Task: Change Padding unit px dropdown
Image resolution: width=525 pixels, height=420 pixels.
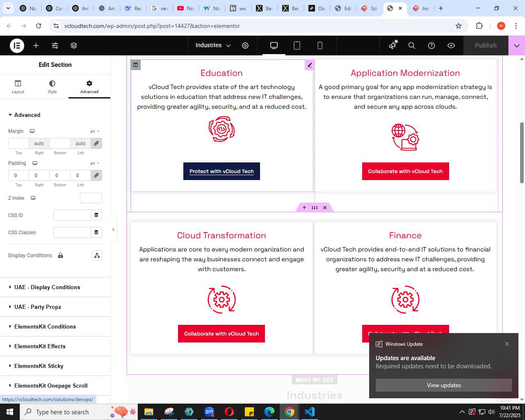Action: (x=95, y=163)
